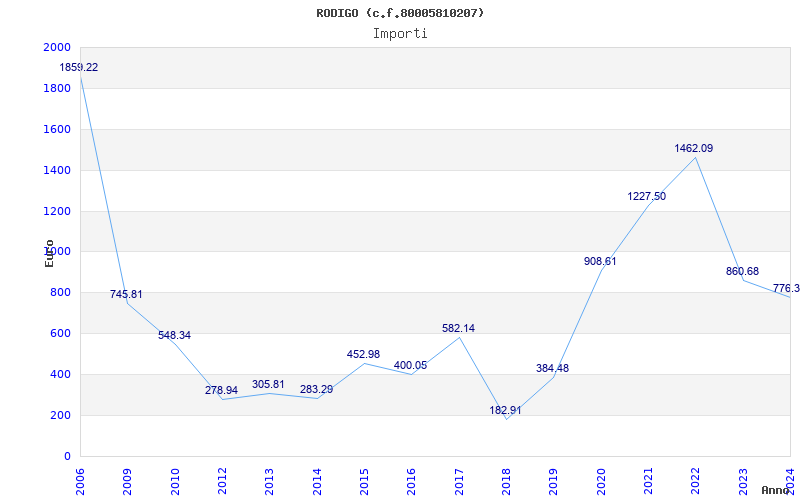Click the x-axis year 2018

[507, 482]
